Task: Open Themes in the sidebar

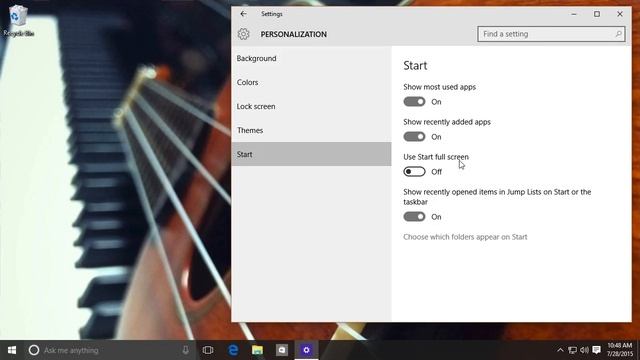Action: pos(311,131)
